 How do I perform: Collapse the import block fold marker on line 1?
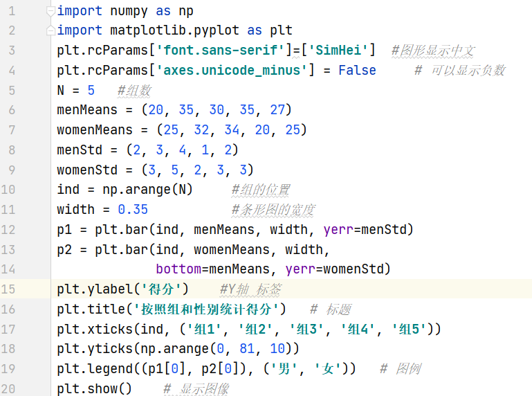pyautogui.click(x=51, y=11)
